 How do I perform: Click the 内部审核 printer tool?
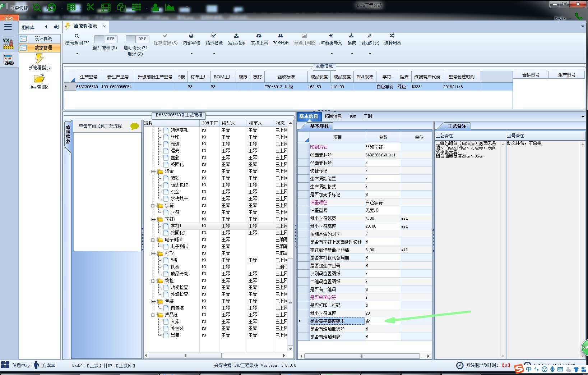click(191, 40)
